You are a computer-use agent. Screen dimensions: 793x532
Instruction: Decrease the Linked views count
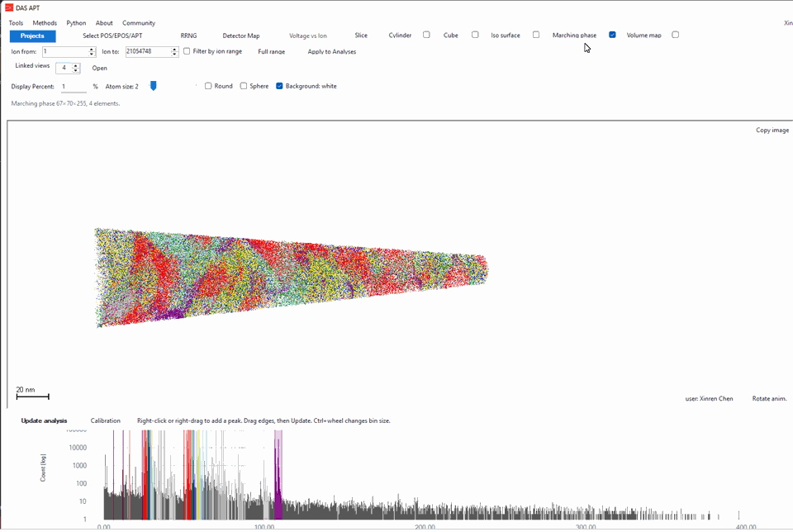[75, 70]
